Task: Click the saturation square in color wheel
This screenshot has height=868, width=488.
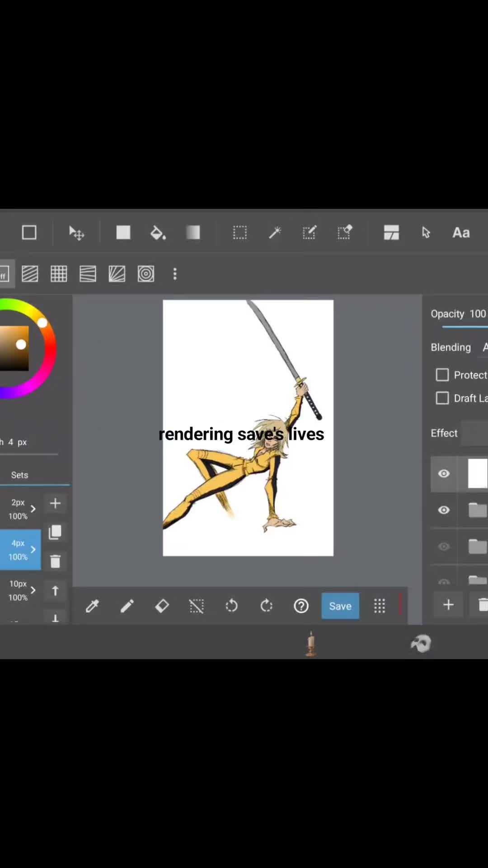Action: (14, 348)
